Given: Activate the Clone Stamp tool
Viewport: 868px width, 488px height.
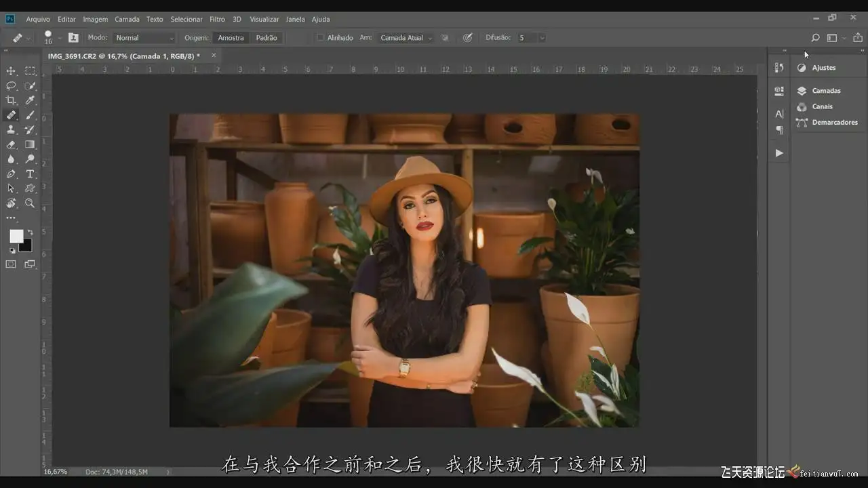Looking at the screenshot, I should tap(11, 129).
